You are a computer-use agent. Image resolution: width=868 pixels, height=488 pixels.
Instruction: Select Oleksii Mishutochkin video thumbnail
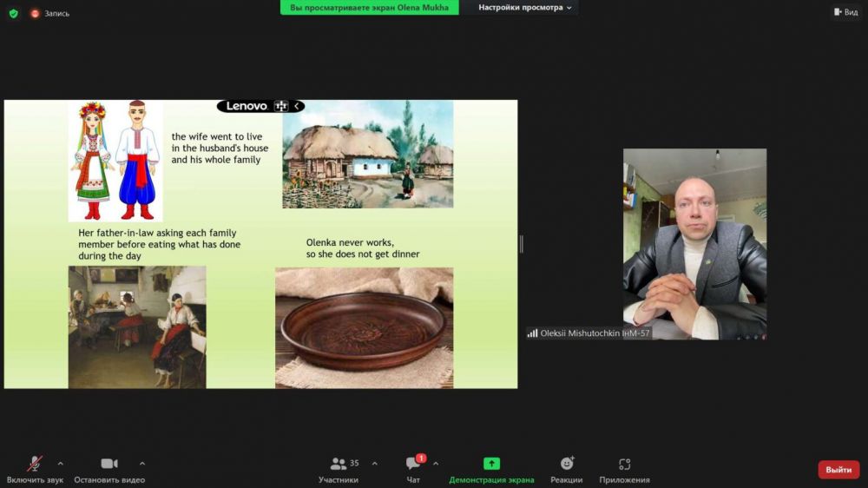click(x=694, y=243)
